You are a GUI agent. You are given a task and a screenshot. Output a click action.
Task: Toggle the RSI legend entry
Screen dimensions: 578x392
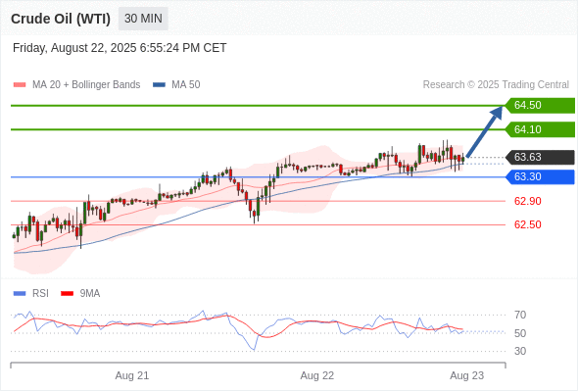(x=31, y=294)
